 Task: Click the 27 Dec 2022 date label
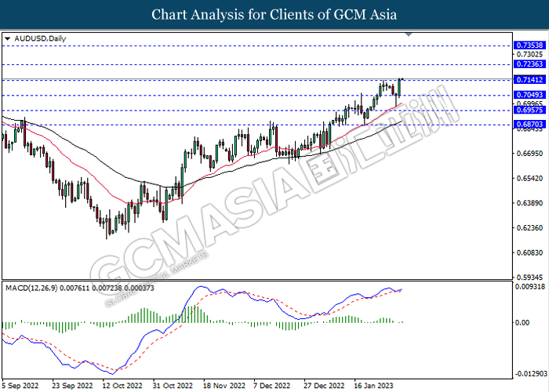coord(324,386)
